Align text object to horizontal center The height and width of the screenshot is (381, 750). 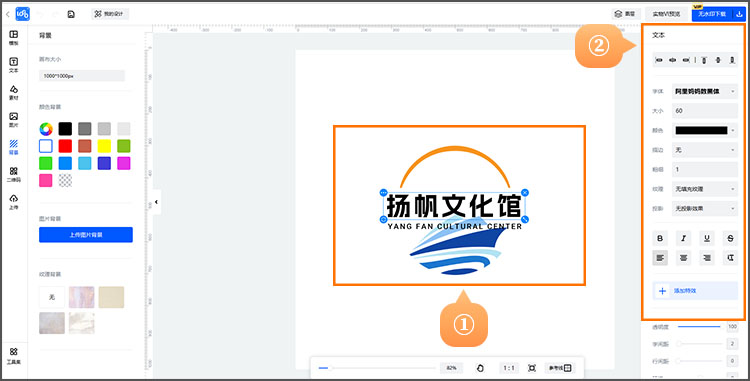pyautogui.click(x=673, y=60)
